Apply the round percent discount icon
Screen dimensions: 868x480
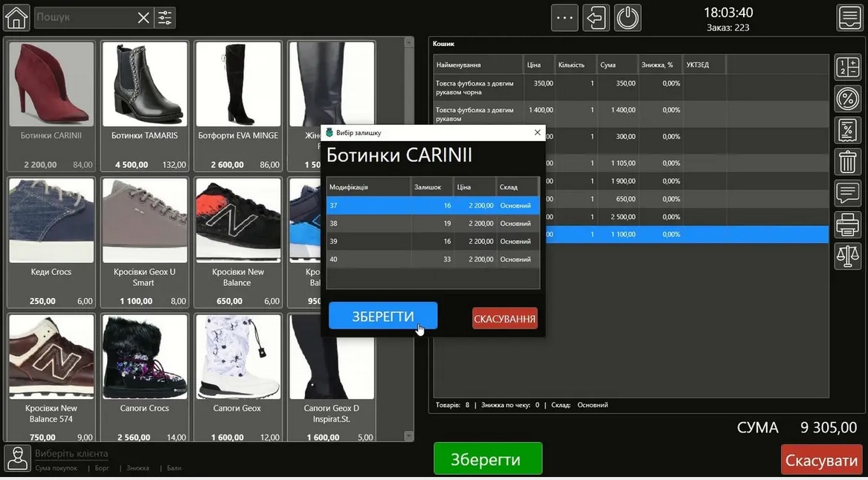click(x=847, y=98)
